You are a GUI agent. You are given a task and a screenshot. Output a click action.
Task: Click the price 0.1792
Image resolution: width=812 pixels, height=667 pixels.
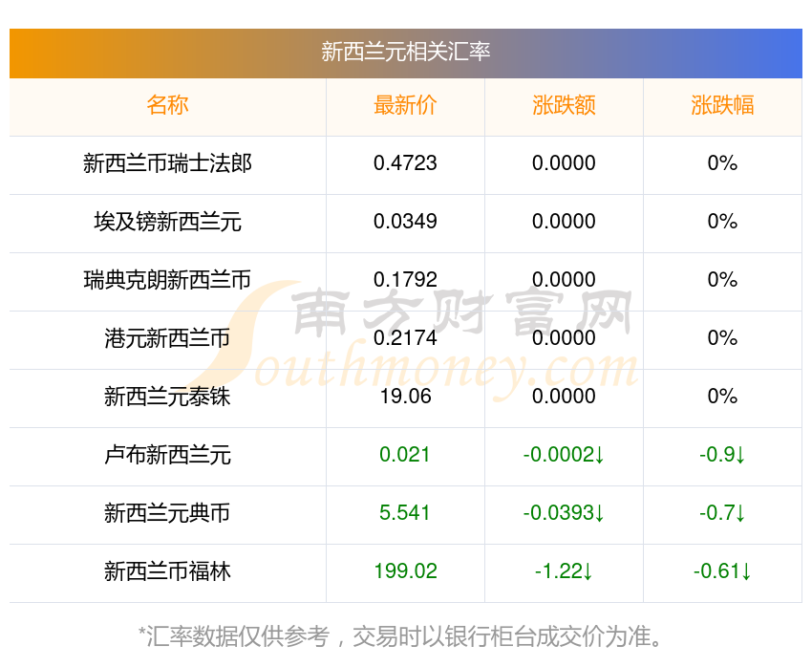tap(405, 280)
